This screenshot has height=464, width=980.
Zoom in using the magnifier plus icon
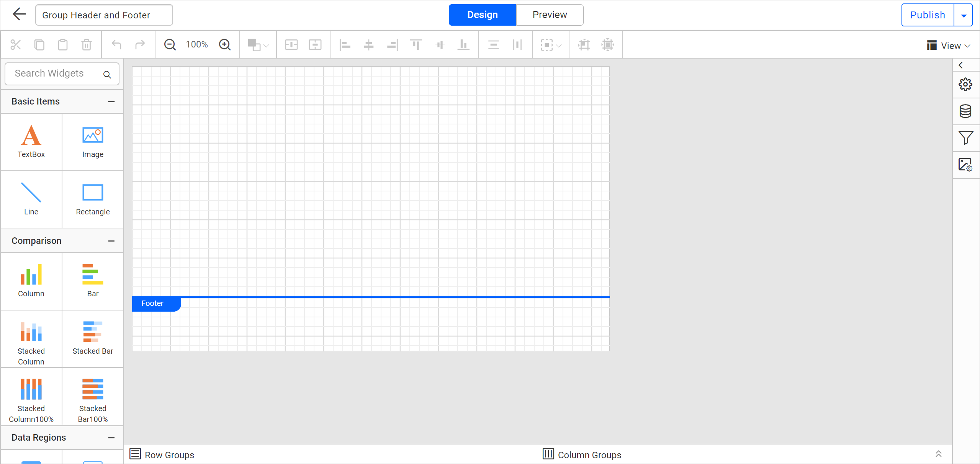click(x=225, y=44)
